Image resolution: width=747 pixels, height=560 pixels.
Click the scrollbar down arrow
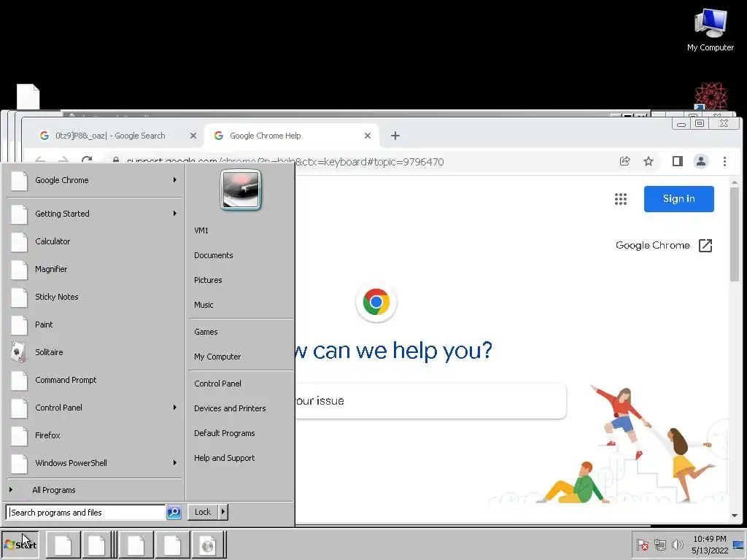coord(734,516)
